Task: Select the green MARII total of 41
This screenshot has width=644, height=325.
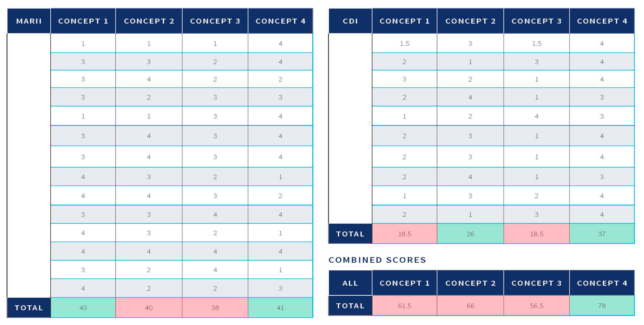Action: pyautogui.click(x=280, y=307)
